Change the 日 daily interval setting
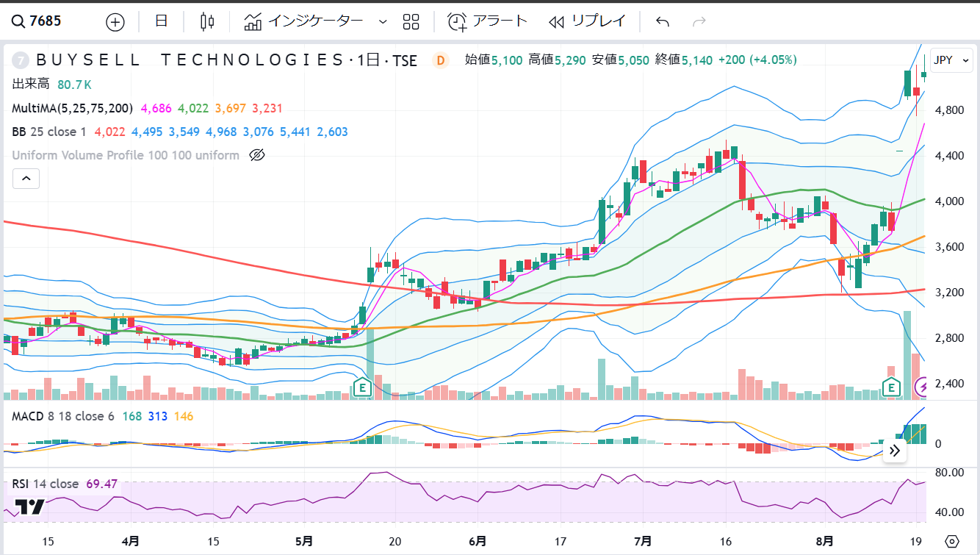980x555 pixels. click(x=162, y=21)
